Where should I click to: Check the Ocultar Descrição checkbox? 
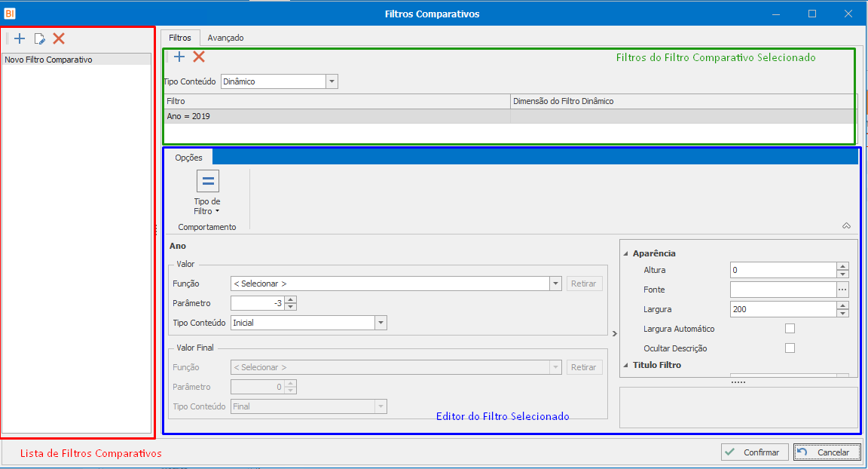[790, 348]
